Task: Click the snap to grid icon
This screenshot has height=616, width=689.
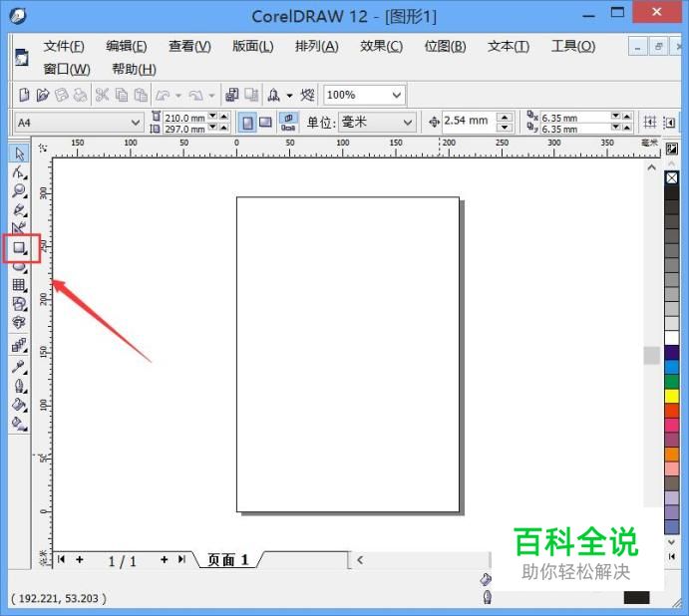Action: (650, 122)
